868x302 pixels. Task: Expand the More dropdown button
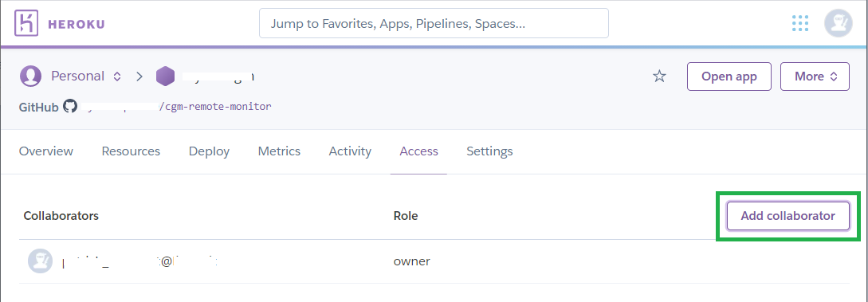coord(815,76)
